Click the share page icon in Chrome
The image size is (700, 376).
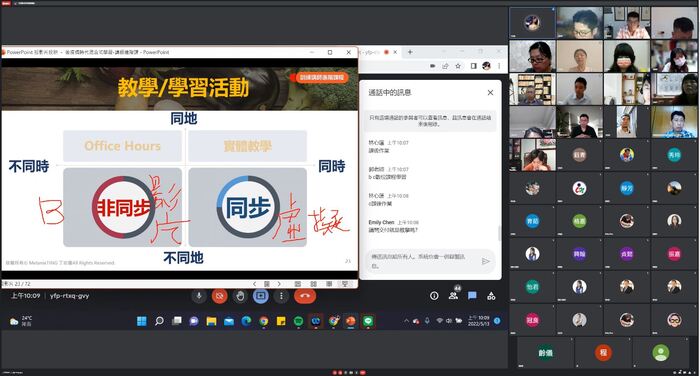[445, 66]
